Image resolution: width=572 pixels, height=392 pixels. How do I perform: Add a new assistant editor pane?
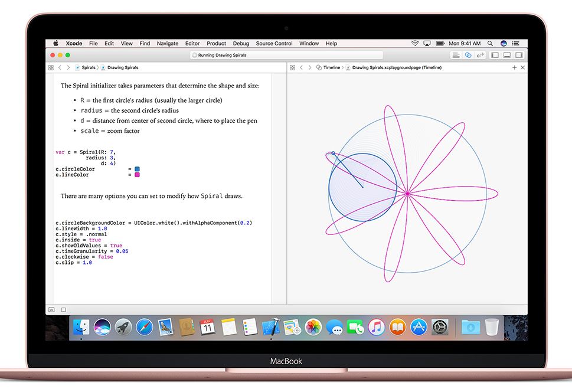[514, 68]
